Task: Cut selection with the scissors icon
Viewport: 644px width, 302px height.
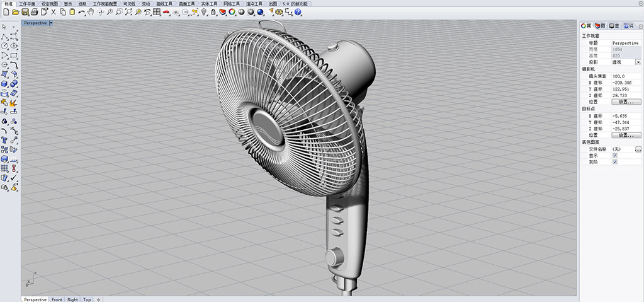Action: coord(54,12)
